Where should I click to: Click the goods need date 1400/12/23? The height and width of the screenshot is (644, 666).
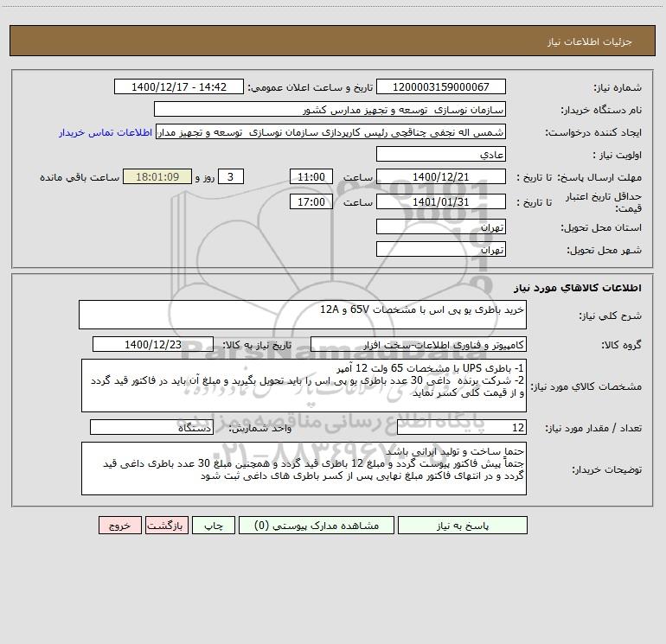click(153, 344)
